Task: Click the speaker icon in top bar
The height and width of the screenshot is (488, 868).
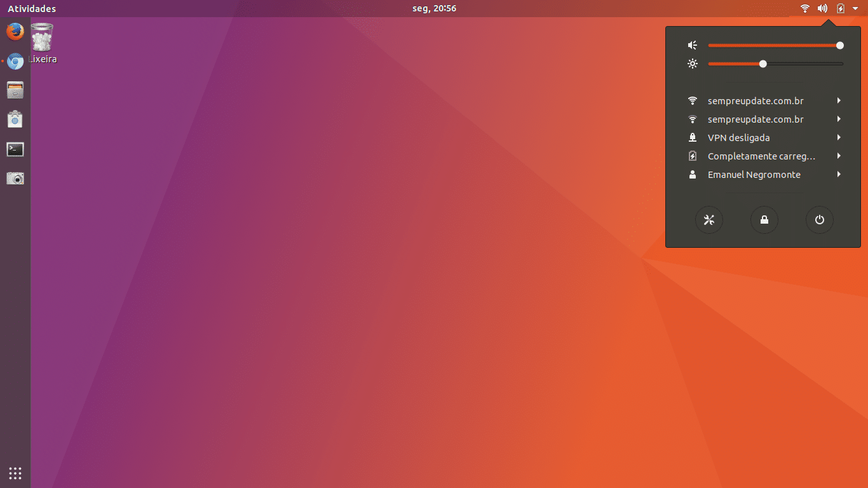Action: tap(822, 8)
